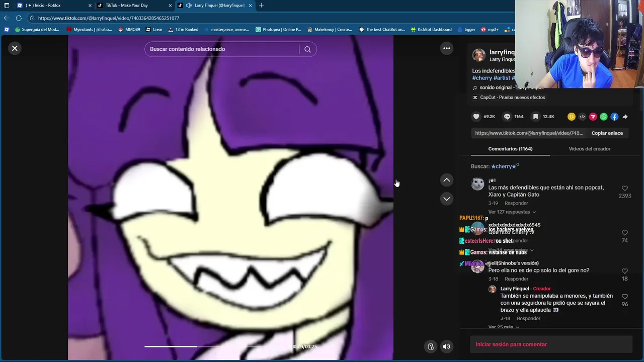Switch to Comentarios (1164) tab
The image size is (644, 362).
510,149
